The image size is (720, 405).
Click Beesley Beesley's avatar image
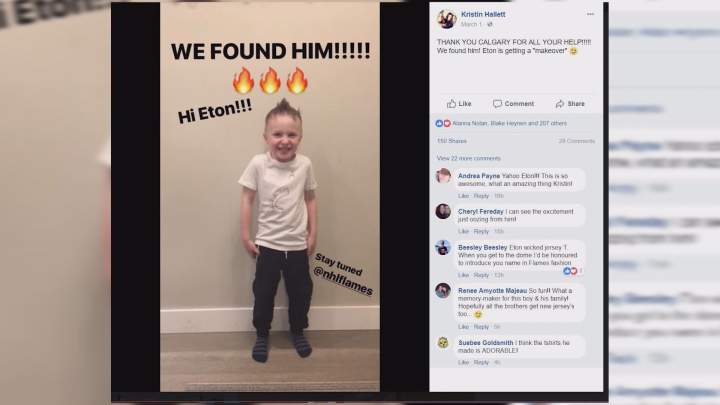tap(443, 248)
